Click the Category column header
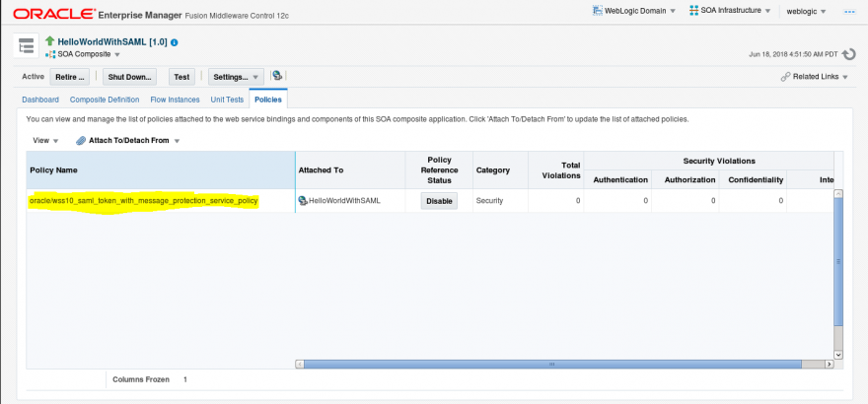 (x=500, y=170)
